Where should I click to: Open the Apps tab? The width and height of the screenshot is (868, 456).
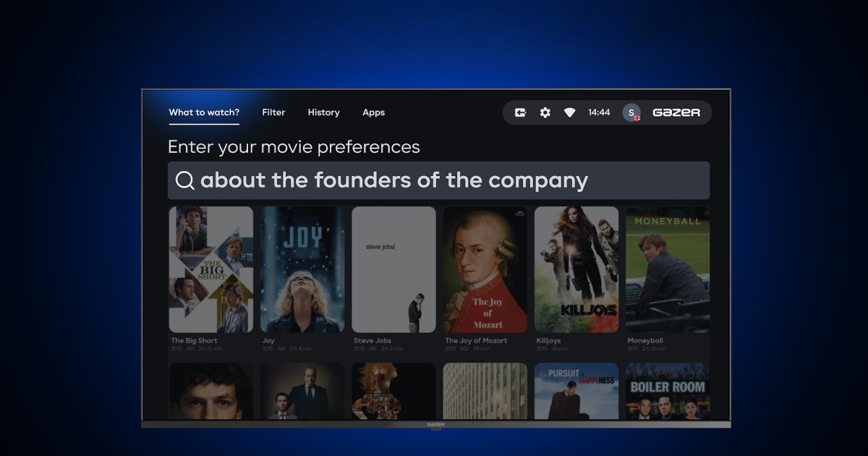click(373, 113)
